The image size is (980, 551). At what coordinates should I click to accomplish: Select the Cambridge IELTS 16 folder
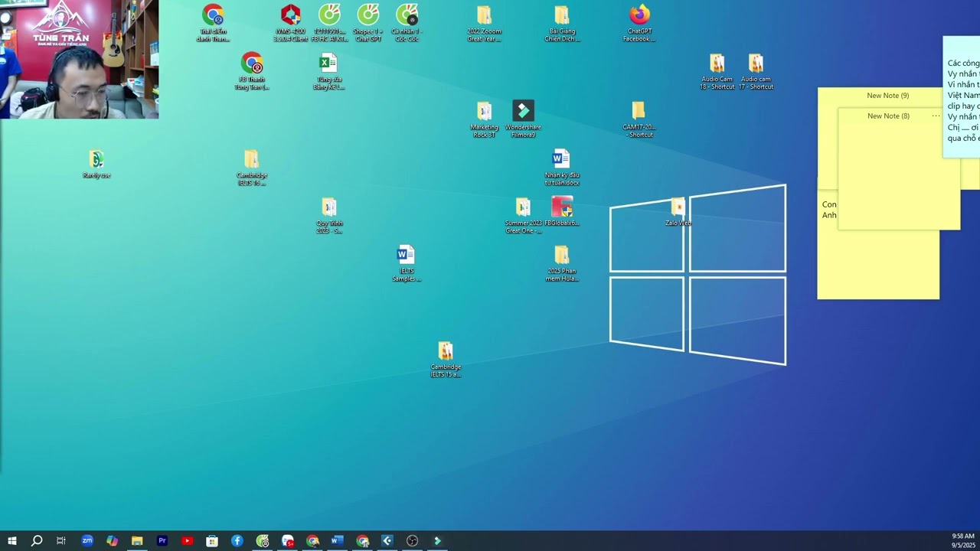click(252, 168)
